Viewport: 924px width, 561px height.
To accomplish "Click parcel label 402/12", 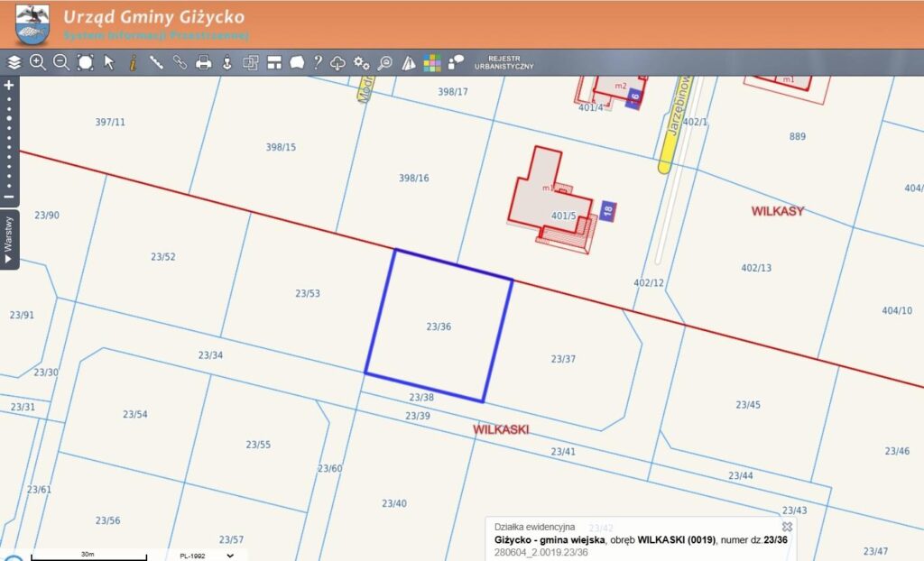I will [649, 283].
